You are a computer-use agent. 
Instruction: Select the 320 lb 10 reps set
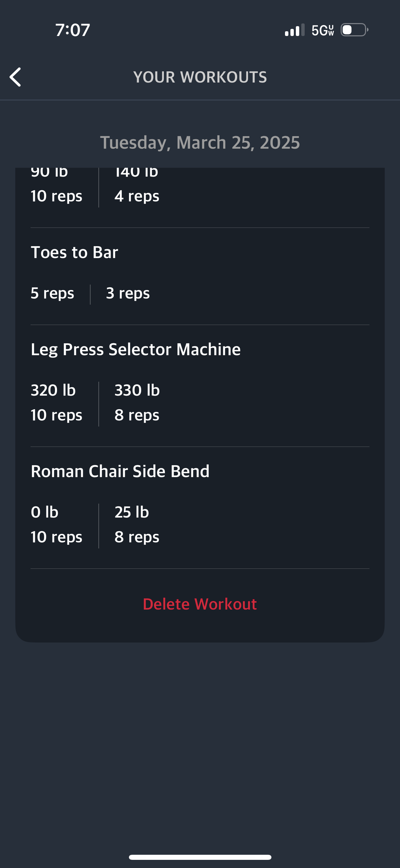57,403
